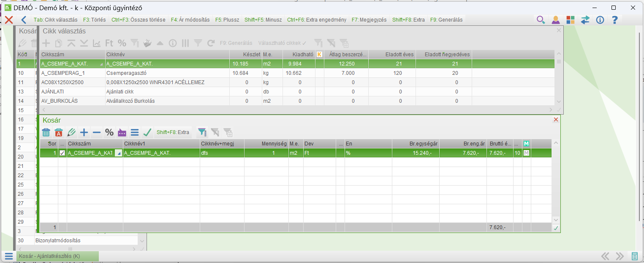Click the green checkmark confirm icon in Kosár toolbar
The width and height of the screenshot is (644, 263).
pyautogui.click(x=147, y=132)
